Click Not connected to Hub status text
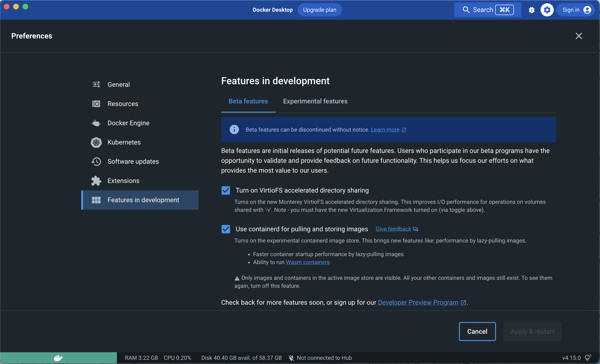Image resolution: width=600 pixels, height=364 pixels. pos(324,358)
